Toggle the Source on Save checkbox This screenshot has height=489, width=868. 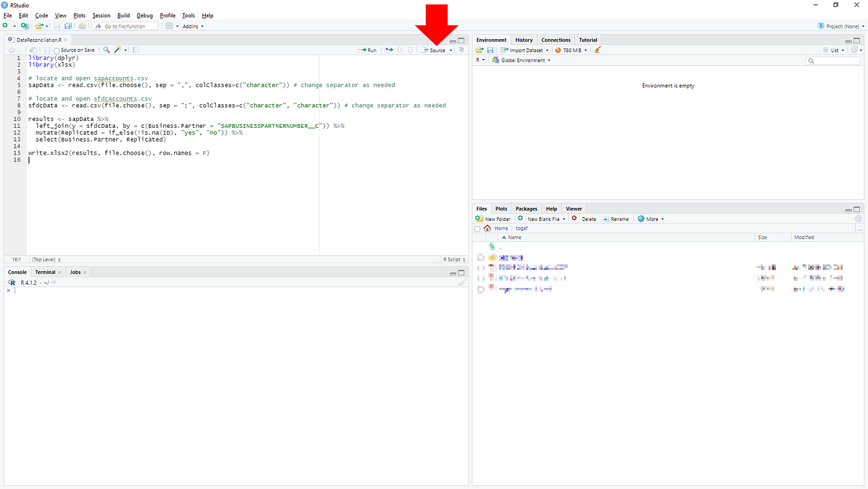(57, 50)
